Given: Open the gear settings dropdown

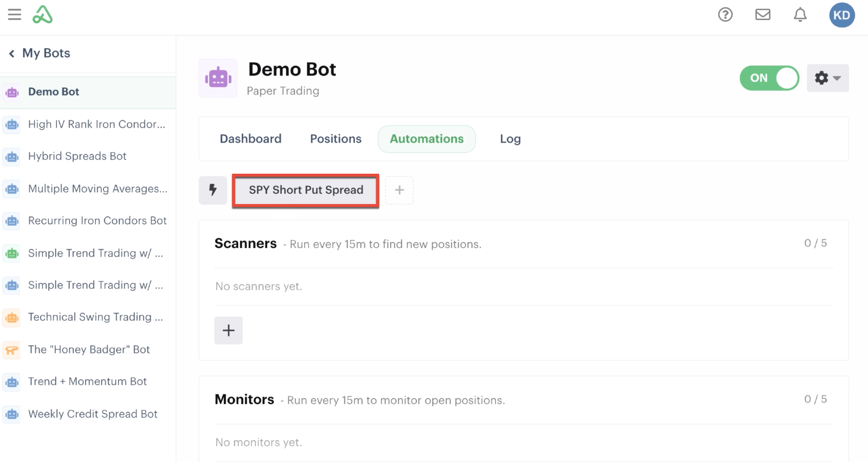Looking at the screenshot, I should [827, 78].
